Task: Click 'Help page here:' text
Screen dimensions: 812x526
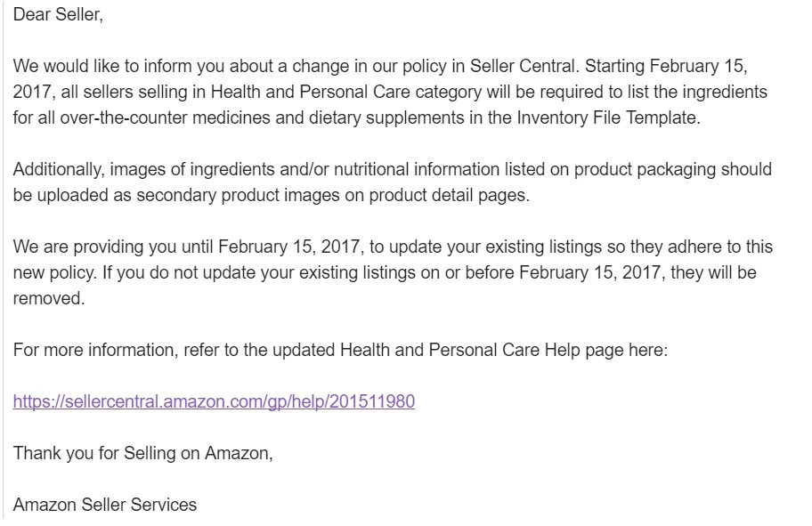Action: 606,351
